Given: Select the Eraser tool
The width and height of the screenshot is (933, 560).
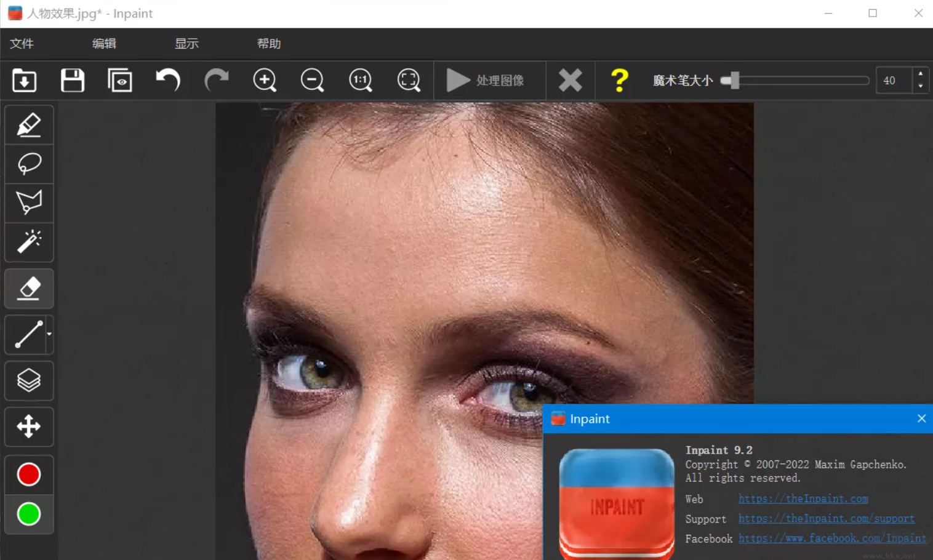Looking at the screenshot, I should [29, 288].
